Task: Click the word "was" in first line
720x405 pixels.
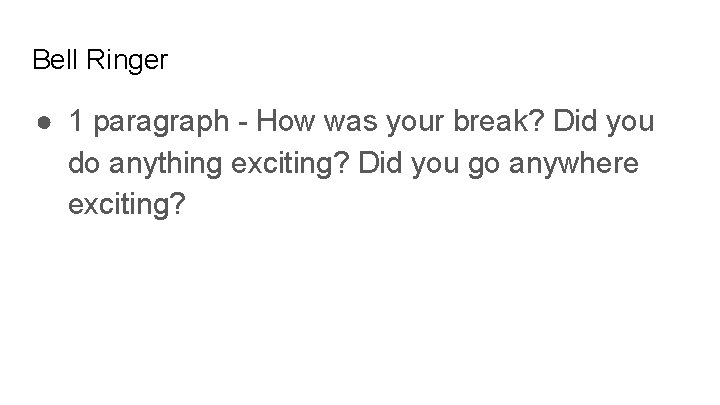Action: [351, 123]
